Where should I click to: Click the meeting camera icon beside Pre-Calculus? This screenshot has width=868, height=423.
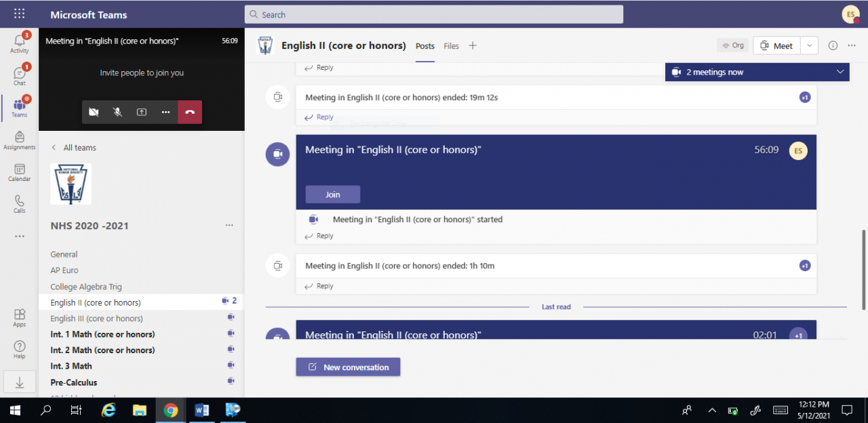coord(231,381)
